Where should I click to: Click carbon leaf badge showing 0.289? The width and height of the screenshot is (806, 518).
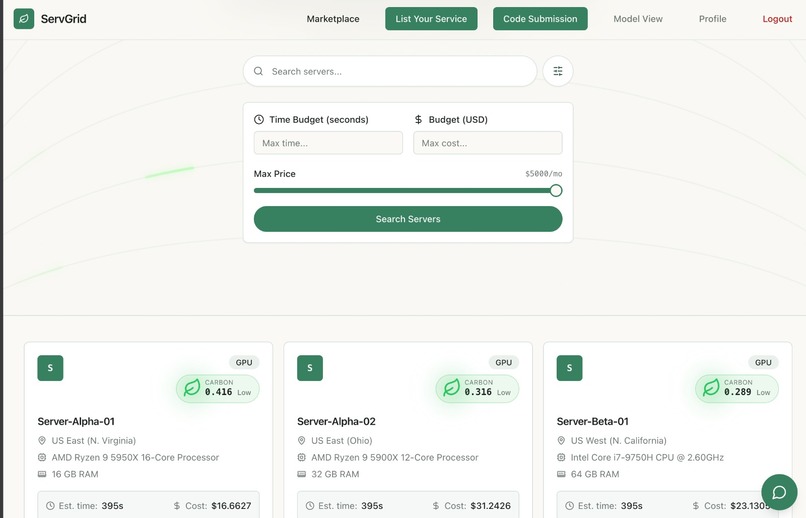point(737,388)
